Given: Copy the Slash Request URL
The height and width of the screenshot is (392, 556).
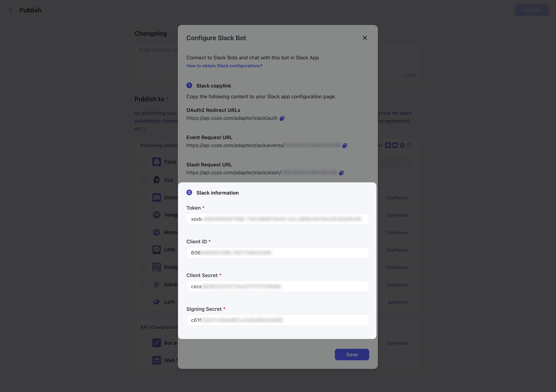Looking at the screenshot, I should (341, 173).
